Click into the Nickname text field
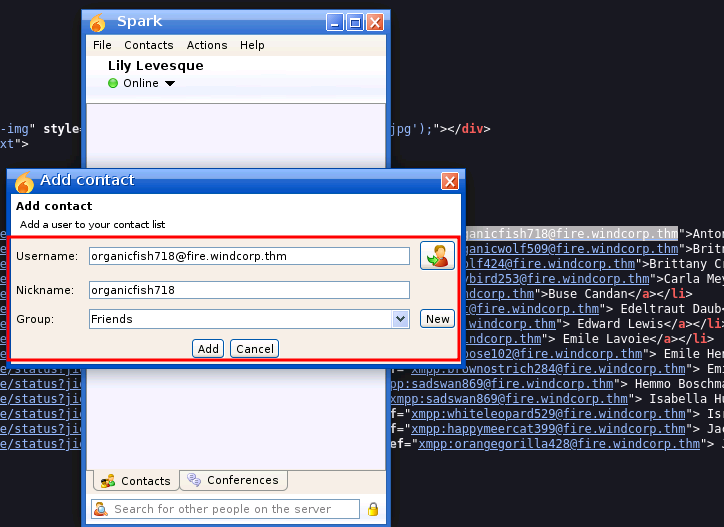This screenshot has height=527, width=724. (x=249, y=290)
